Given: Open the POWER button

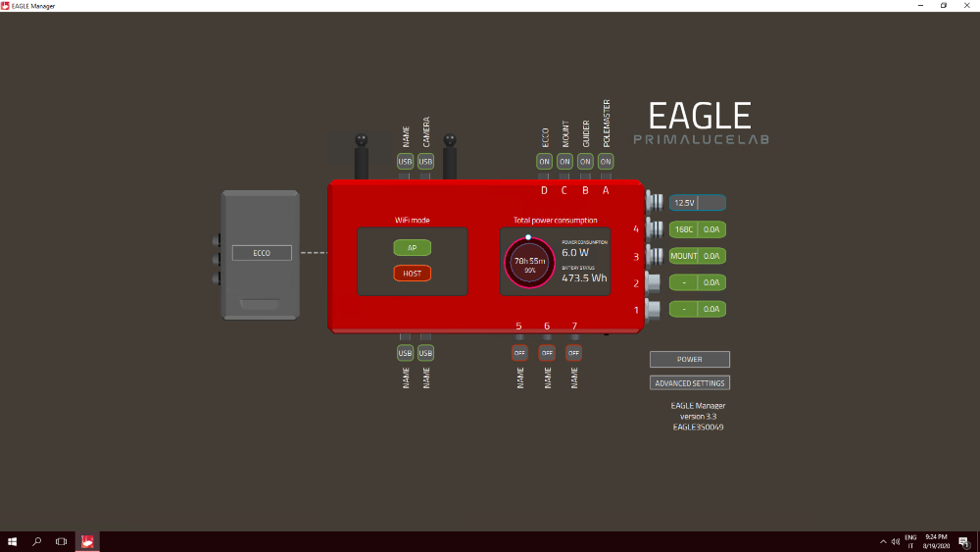Looking at the screenshot, I should (690, 360).
